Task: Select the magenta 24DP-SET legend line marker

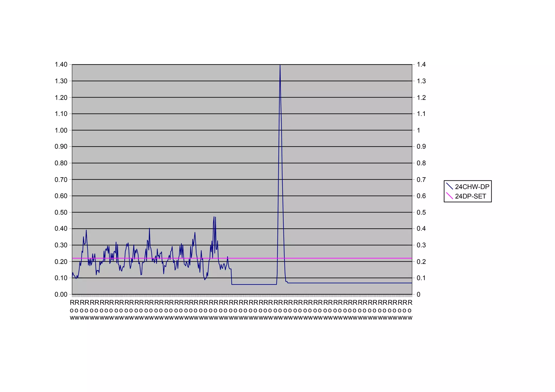Action: (450, 196)
